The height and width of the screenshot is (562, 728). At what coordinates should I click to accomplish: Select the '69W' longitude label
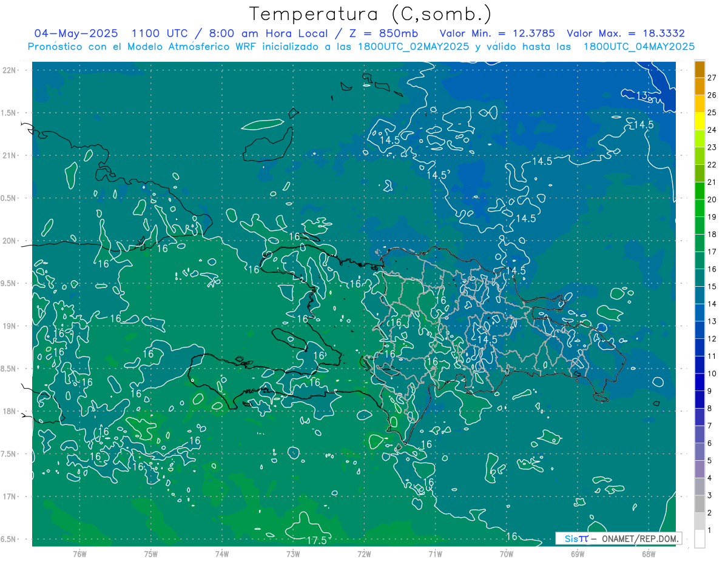(x=578, y=554)
